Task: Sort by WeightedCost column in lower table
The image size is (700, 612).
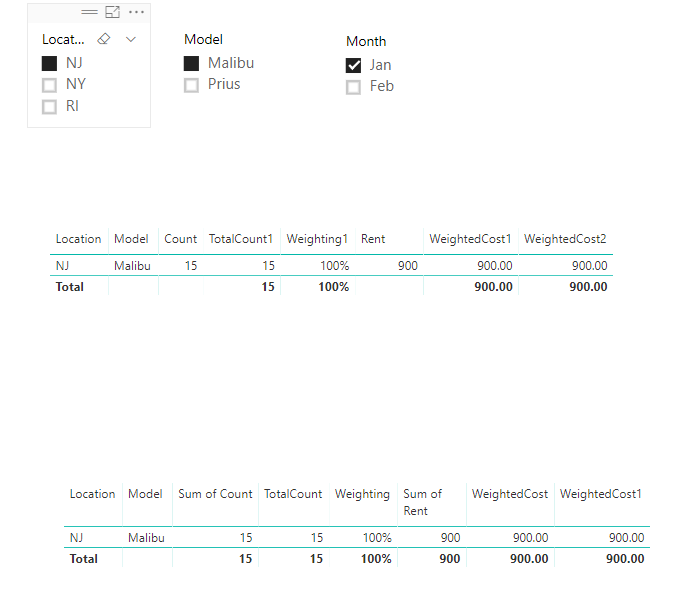Action: click(510, 494)
